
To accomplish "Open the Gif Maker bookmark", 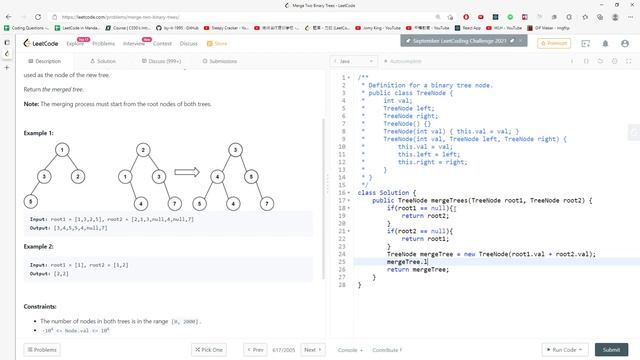I will click(548, 28).
